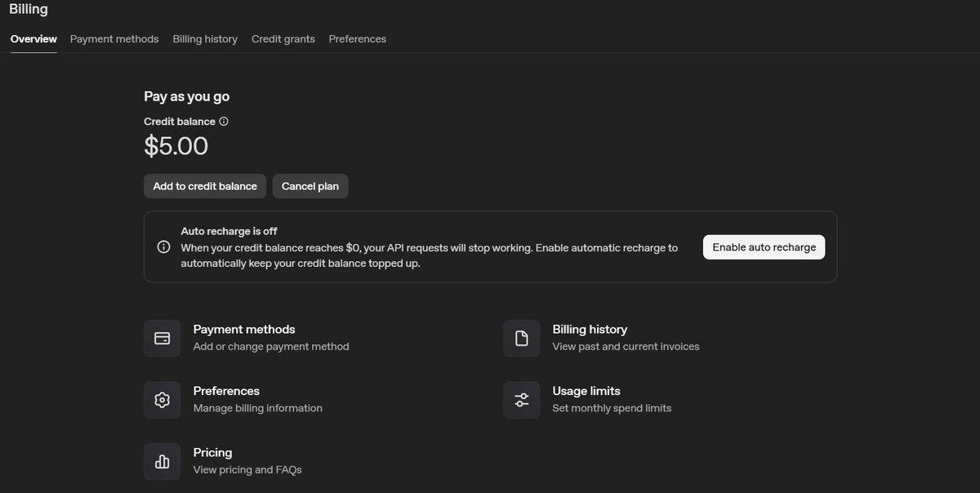980x493 pixels.
Task: Open Preferences card link title
Action: (226, 391)
